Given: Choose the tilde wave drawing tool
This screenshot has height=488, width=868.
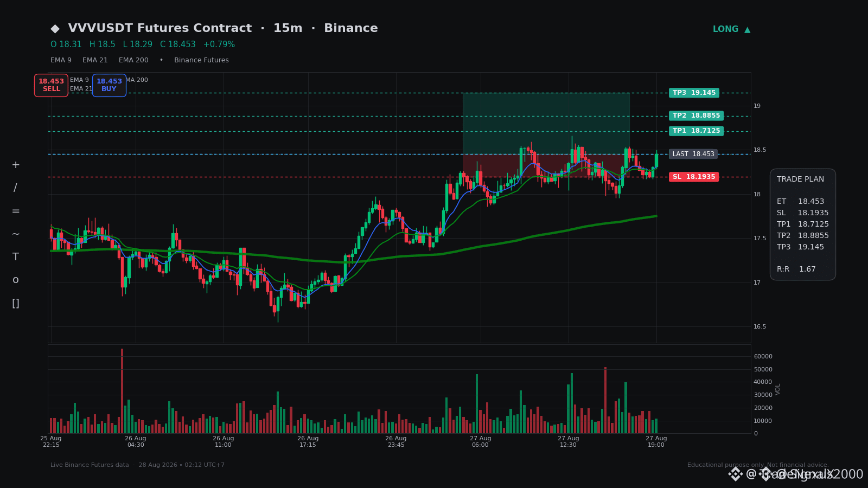Looking at the screenshot, I should pos(16,234).
